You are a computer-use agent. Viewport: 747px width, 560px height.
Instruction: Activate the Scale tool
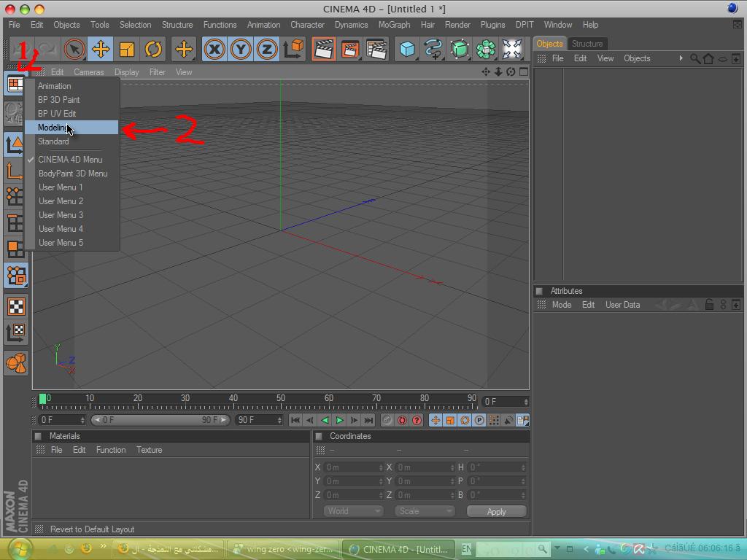tap(127, 49)
